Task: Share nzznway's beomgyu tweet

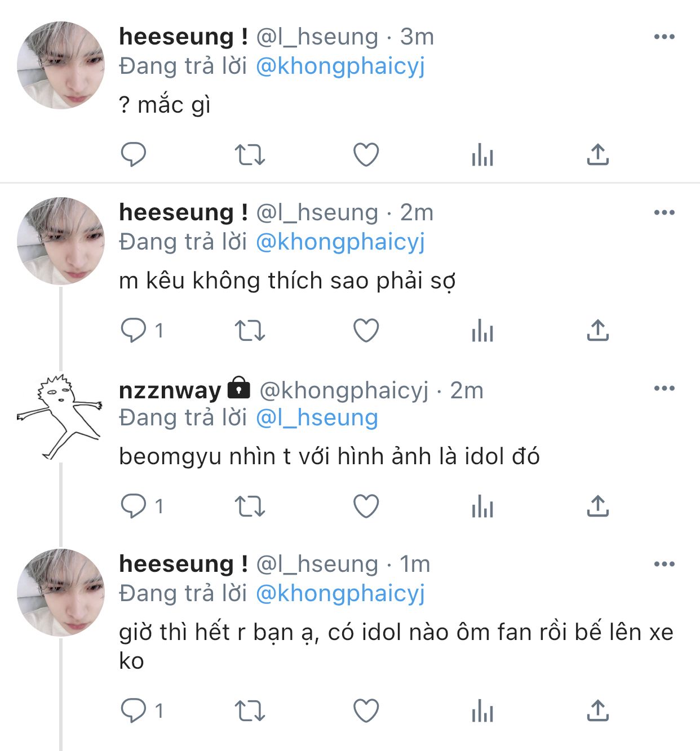Action: (x=597, y=506)
